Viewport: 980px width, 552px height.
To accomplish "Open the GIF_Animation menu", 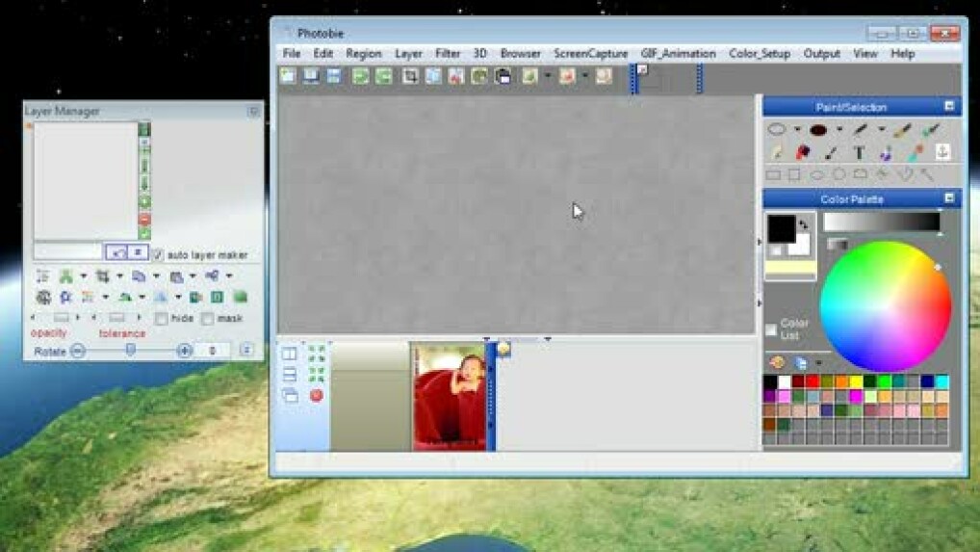I will point(678,54).
